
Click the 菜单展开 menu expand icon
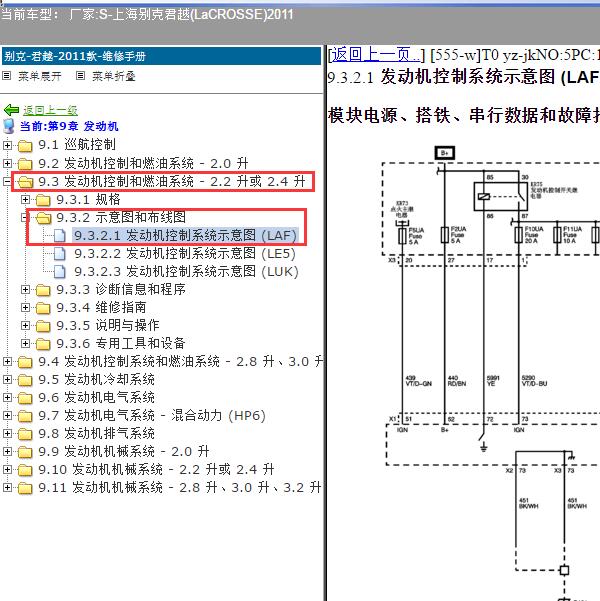click(x=7, y=76)
